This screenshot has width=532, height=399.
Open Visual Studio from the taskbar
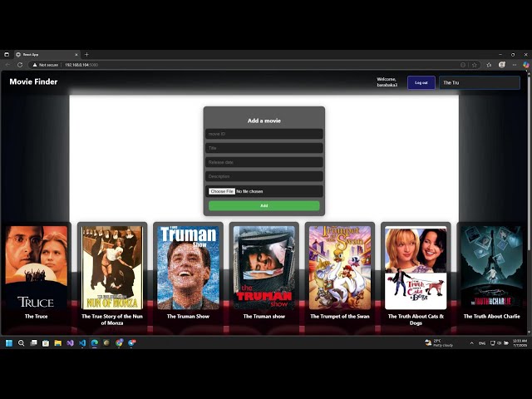(70, 343)
